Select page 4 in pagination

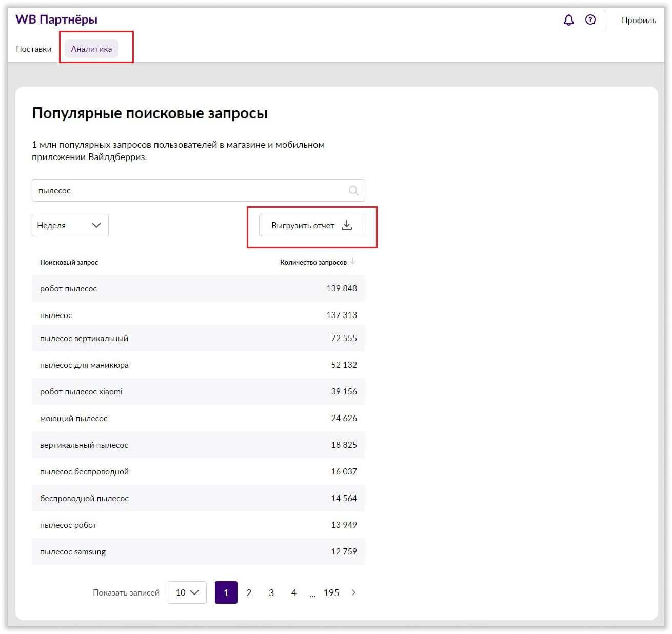(x=294, y=592)
